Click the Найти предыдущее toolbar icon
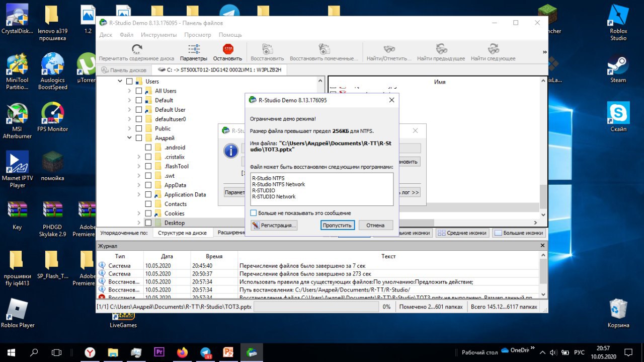 point(441,49)
